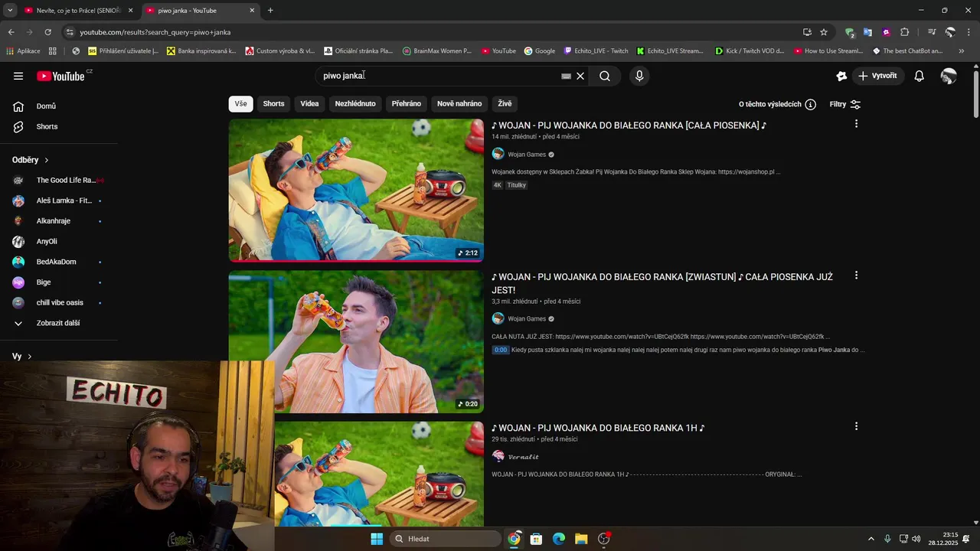The height and width of the screenshot is (551, 980).
Task: Go back in browser history
Action: click(x=11, y=32)
